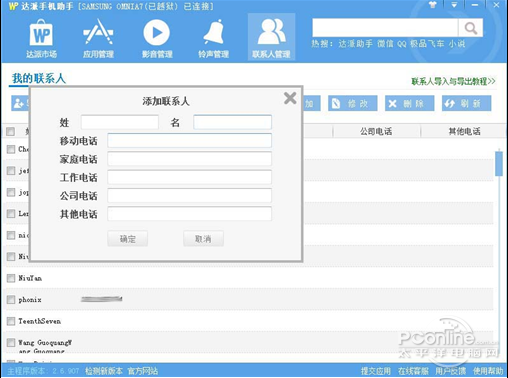Open 官方网站 link in status bar
Screen dimensions: 508x378
pyautogui.click(x=143, y=371)
